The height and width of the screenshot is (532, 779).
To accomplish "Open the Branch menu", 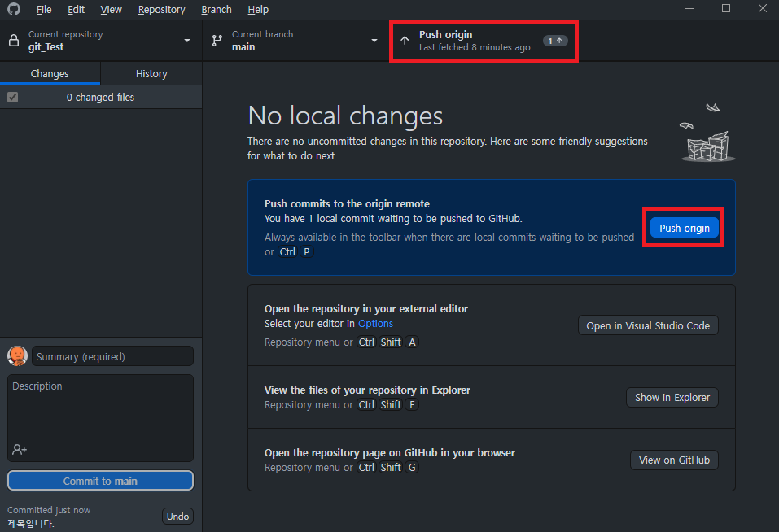I will pos(216,10).
